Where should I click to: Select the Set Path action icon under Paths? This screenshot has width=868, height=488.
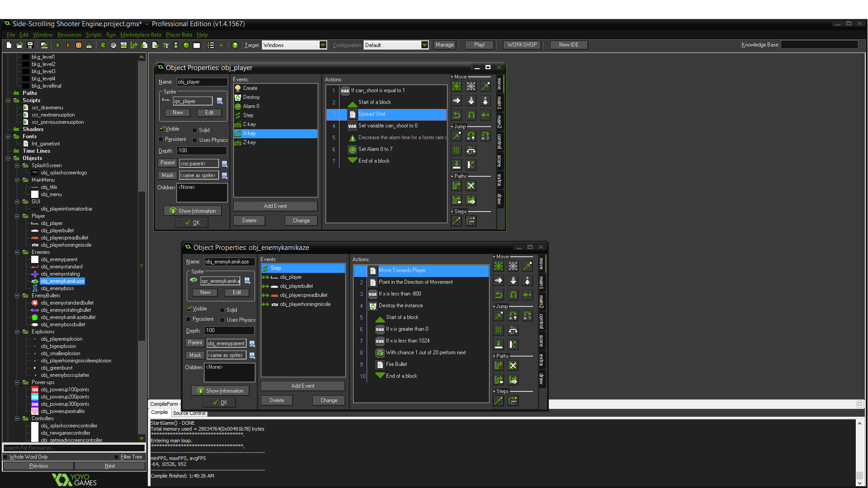[456, 185]
